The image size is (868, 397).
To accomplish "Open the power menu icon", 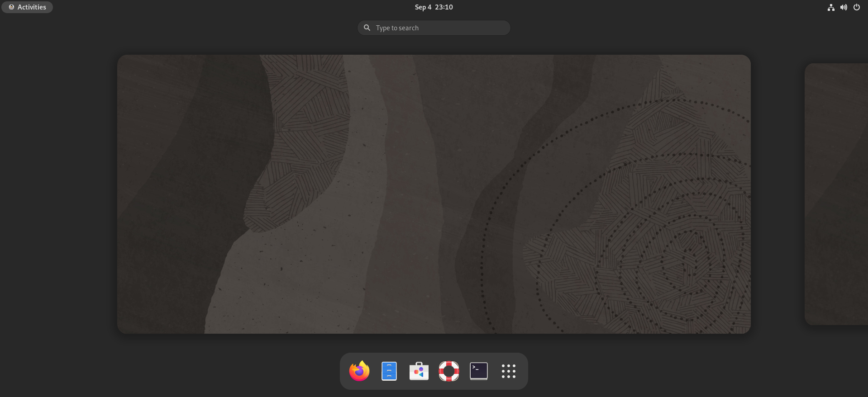I will tap(857, 7).
